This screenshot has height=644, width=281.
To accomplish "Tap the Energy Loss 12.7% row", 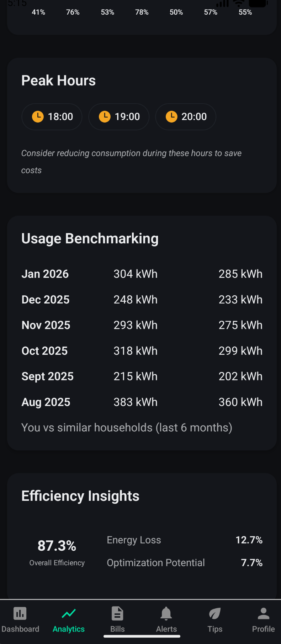I will [184, 540].
